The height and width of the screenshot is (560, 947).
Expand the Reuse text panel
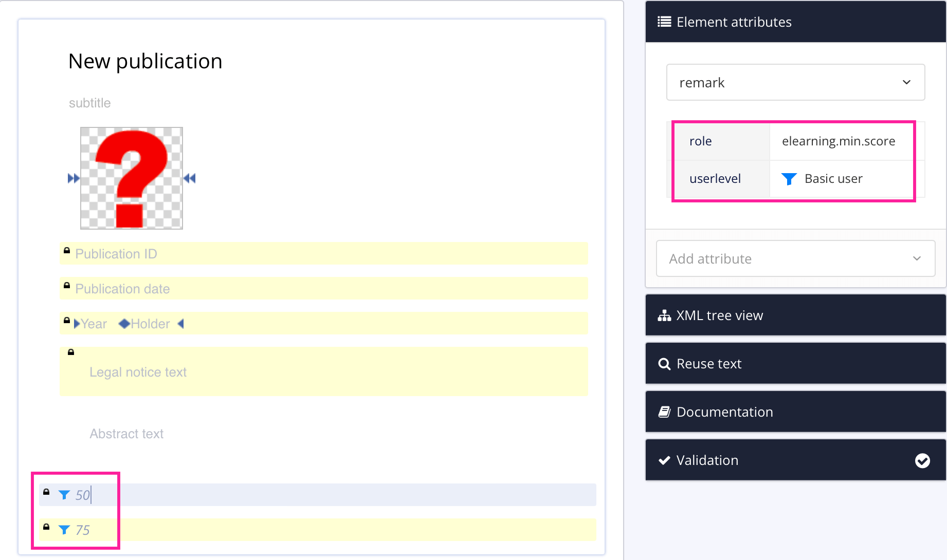(x=795, y=364)
